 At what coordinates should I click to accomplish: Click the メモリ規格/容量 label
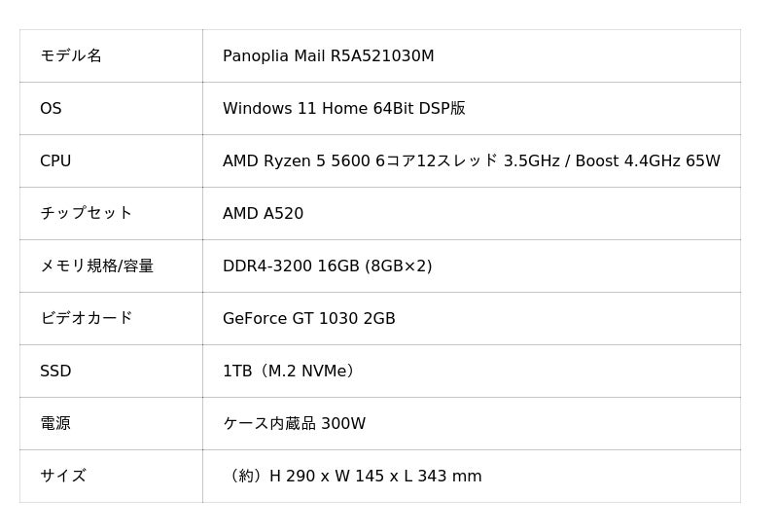96,266
